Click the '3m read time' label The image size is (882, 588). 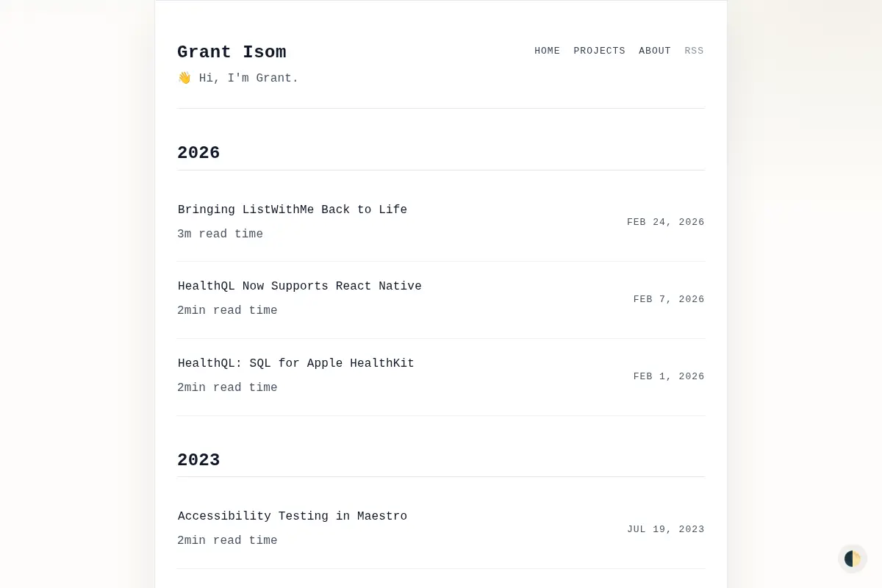220,234
